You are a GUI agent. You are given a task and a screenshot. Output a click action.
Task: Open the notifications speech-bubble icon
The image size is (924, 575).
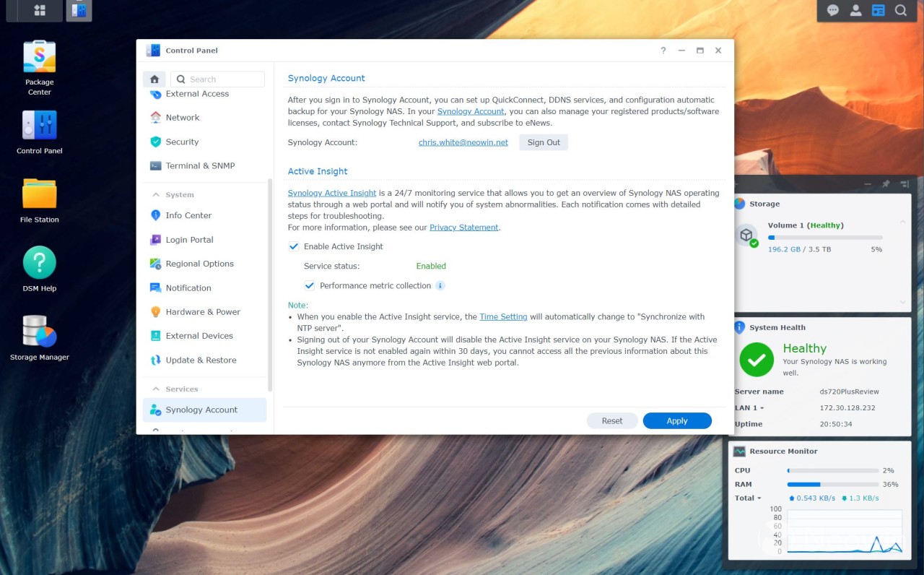(x=833, y=11)
